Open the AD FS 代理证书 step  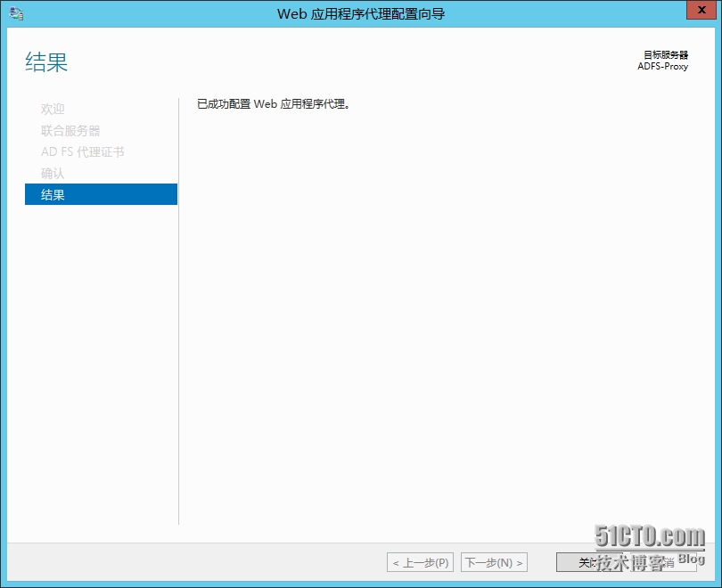click(x=82, y=151)
